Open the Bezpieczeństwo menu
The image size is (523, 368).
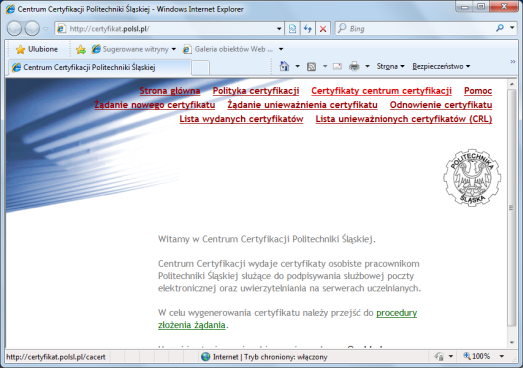click(441, 66)
